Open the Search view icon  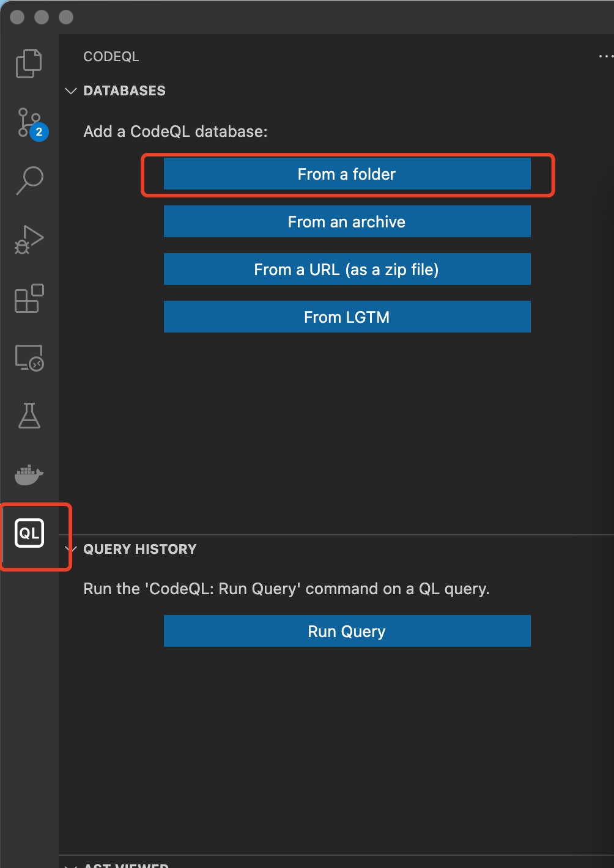[29, 181]
